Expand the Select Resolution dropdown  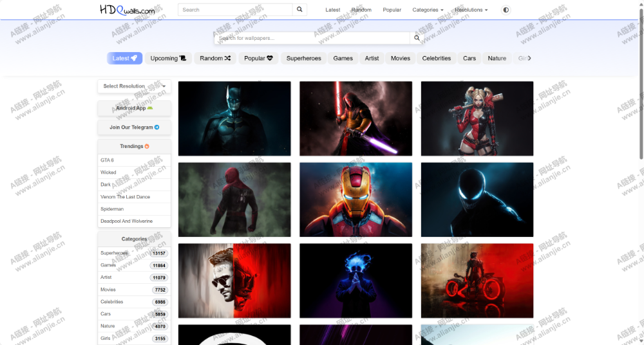(135, 86)
